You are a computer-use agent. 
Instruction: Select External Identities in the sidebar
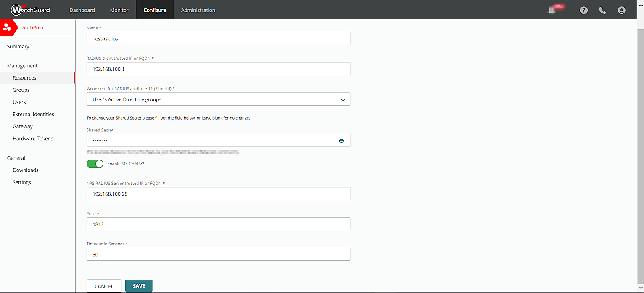33,114
